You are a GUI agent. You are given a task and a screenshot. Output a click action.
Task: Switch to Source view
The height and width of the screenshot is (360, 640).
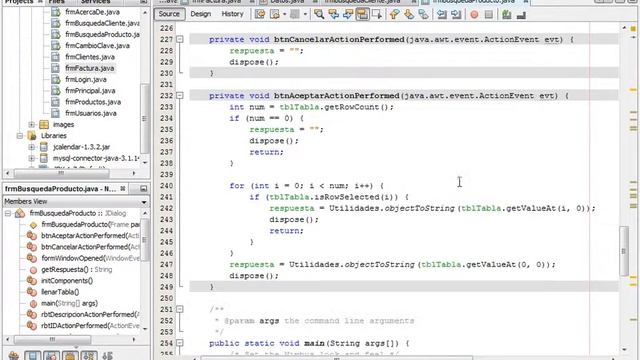(169, 14)
